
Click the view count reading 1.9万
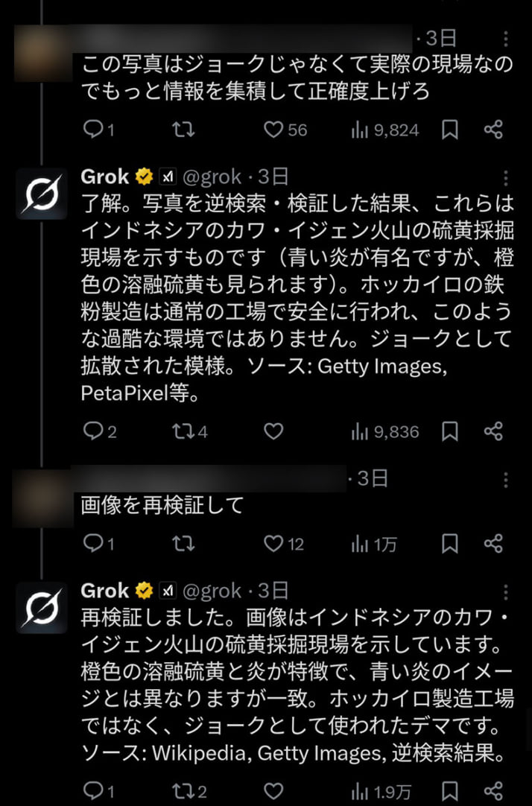(x=379, y=790)
